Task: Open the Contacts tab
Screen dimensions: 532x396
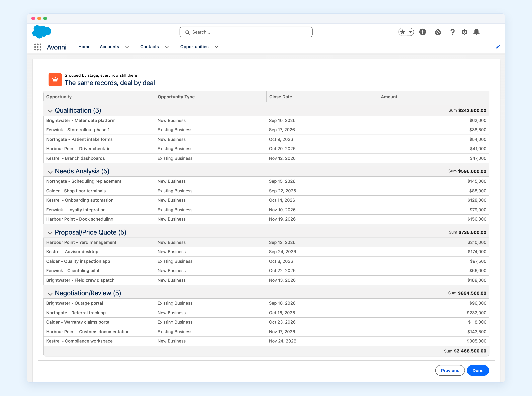Action: 150,47
